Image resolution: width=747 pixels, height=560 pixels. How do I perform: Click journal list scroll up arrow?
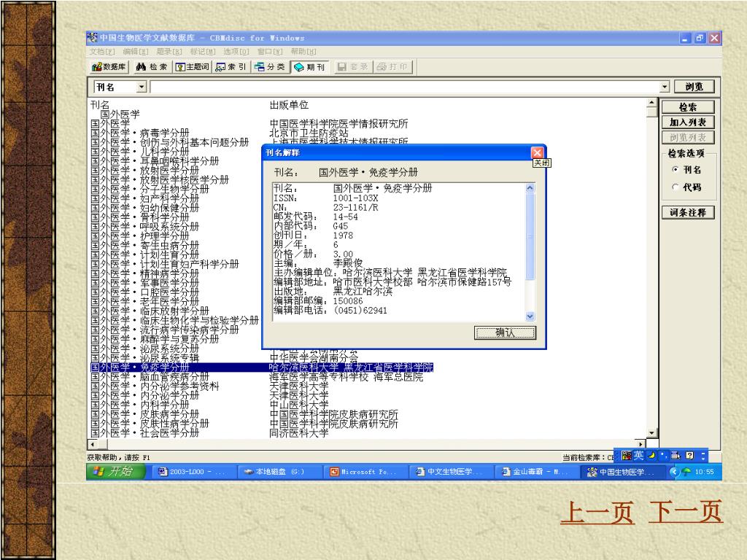[651, 103]
